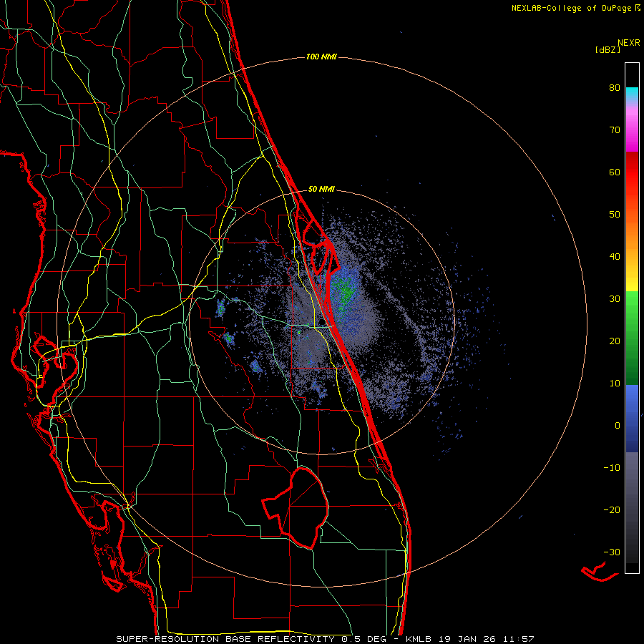This screenshot has height=644, width=644.
Task: Click the KMLB 19 JAN 26 11:57 timestamp
Action: pos(470,639)
